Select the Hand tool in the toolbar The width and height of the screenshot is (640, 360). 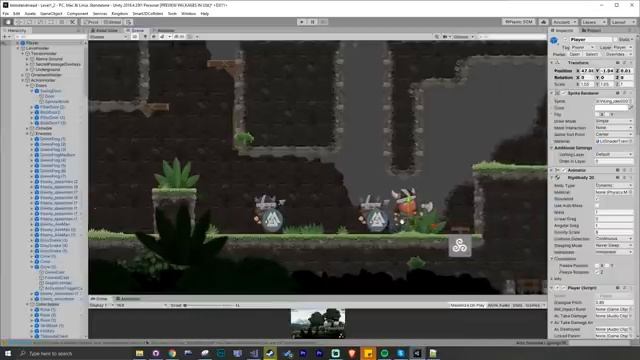tap(8, 22)
